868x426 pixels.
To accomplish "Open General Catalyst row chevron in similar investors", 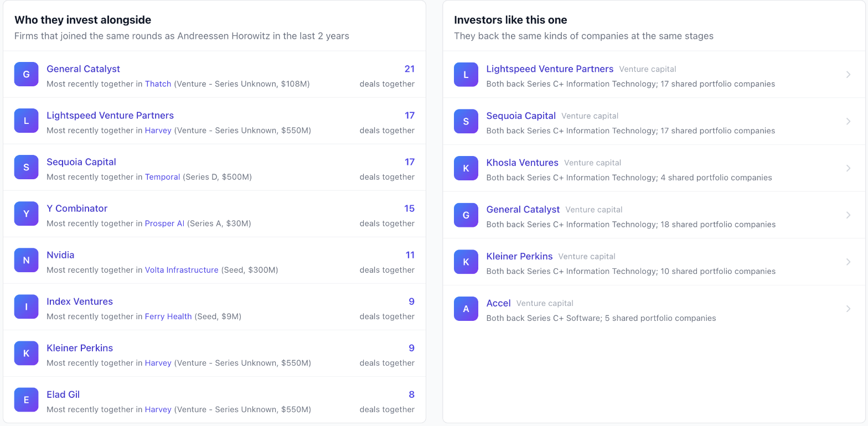I will [848, 215].
